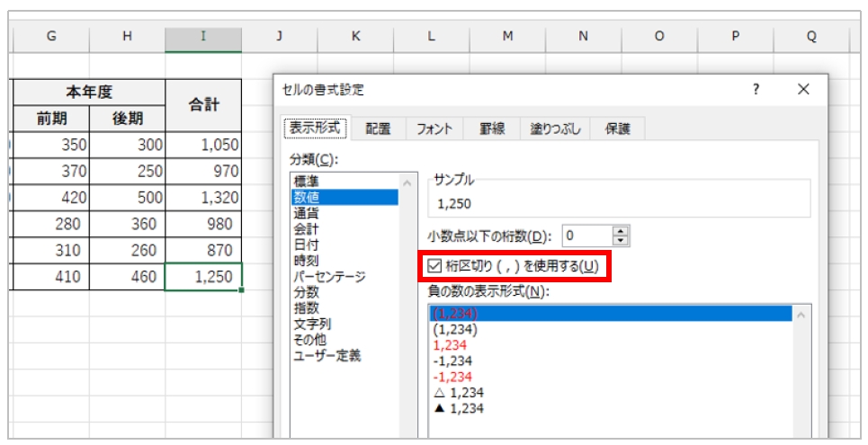Select 日付 in the category list
The width and height of the screenshot is (868, 445).
pos(345,245)
